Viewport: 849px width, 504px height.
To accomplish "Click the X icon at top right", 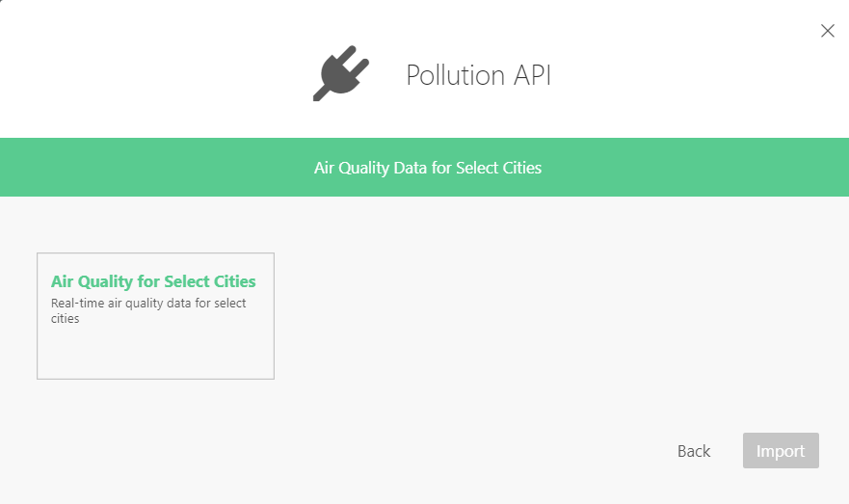I will [x=827, y=31].
